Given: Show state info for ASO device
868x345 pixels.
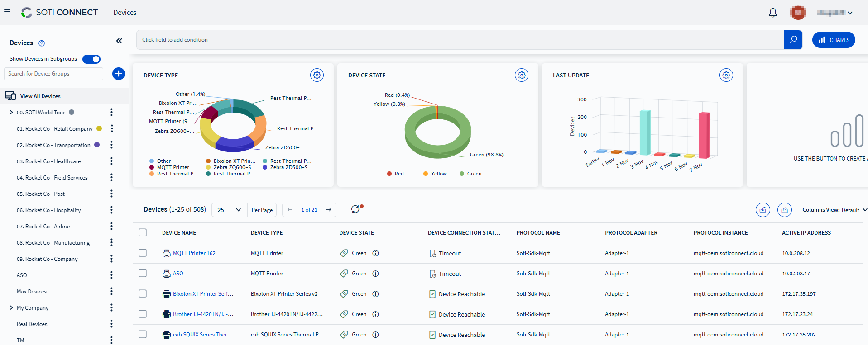Looking at the screenshot, I should pos(375,274).
